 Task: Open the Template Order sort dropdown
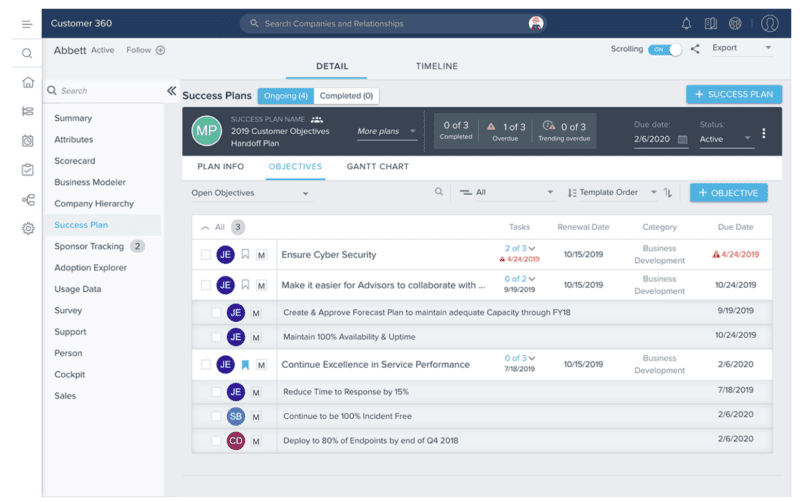pyautogui.click(x=612, y=193)
